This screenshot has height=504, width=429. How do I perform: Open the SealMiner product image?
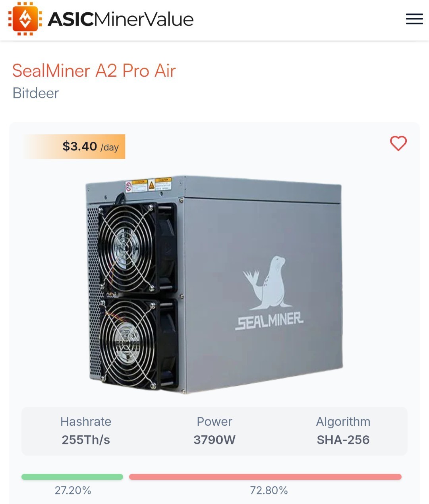214,285
